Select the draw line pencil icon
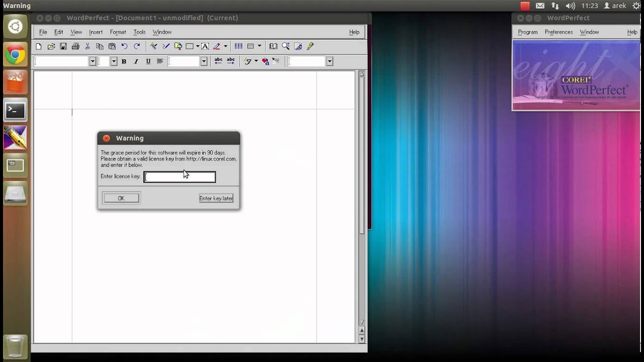 [x=166, y=46]
